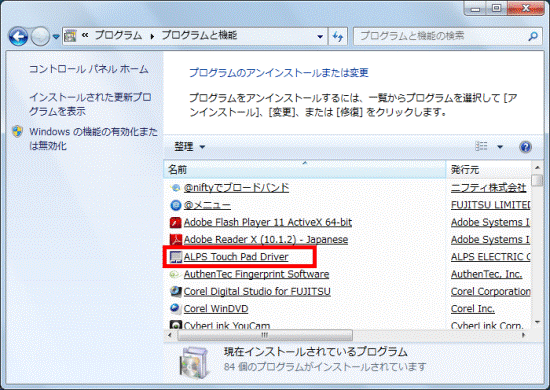Image resolution: width=550 pixels, height=390 pixels.
Task: Click the change view icon
Action: [x=481, y=146]
